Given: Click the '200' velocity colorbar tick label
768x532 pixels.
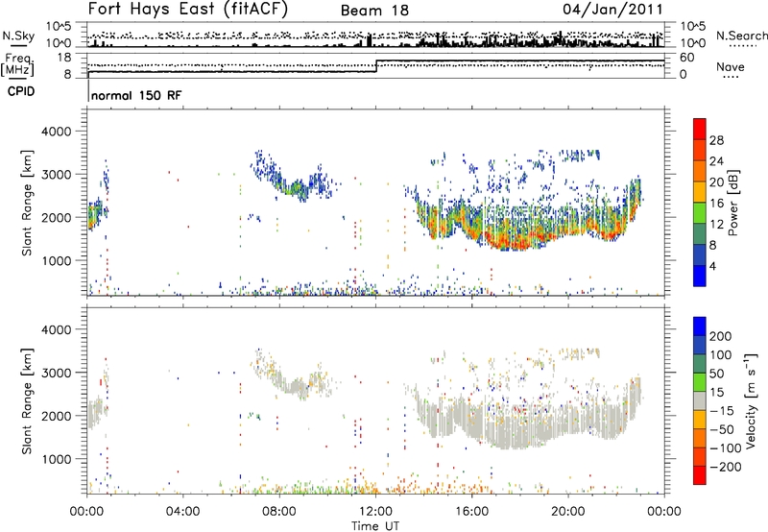Looking at the screenshot, I should click(x=720, y=336).
